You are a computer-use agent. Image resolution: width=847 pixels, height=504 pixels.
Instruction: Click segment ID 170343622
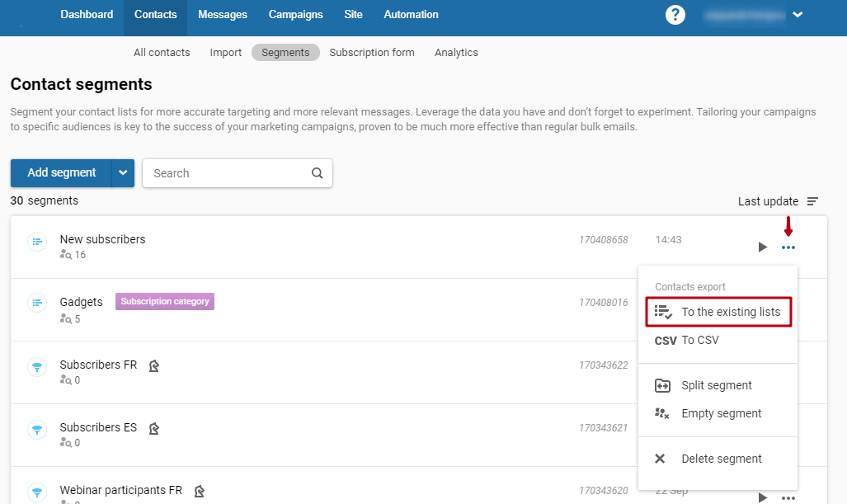tap(604, 365)
